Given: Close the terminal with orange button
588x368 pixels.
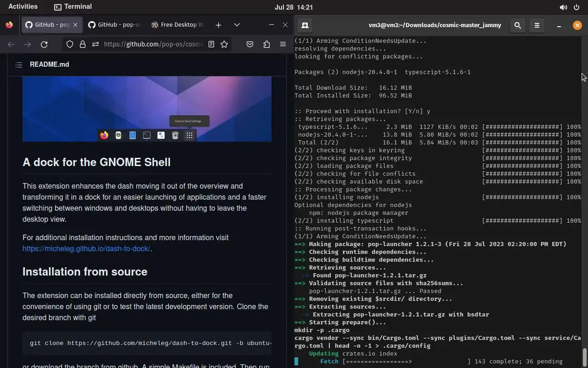Looking at the screenshot, I should pos(577,25).
